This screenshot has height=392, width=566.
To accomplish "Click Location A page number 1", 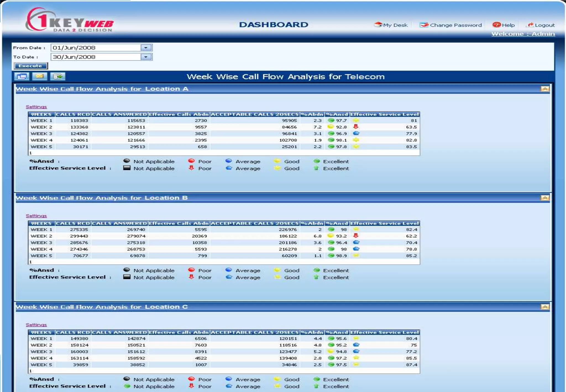I will [x=30, y=153].
